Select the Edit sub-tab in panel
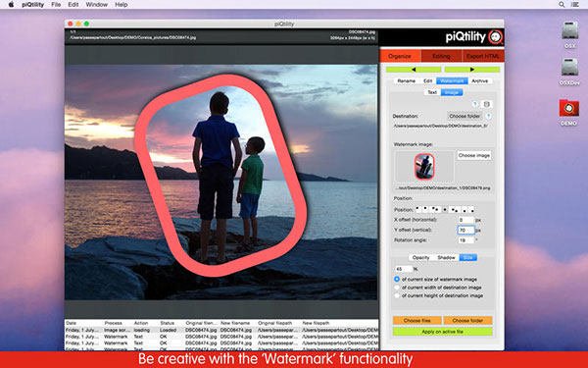 (x=428, y=80)
